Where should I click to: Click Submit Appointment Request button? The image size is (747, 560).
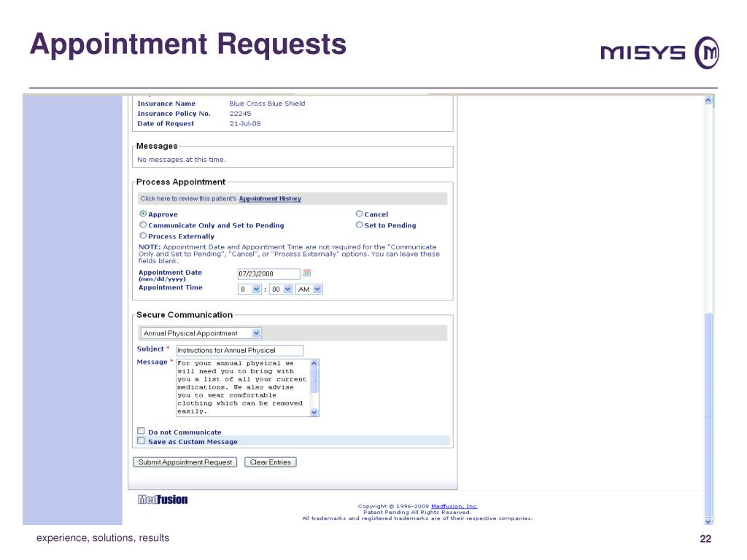click(185, 462)
